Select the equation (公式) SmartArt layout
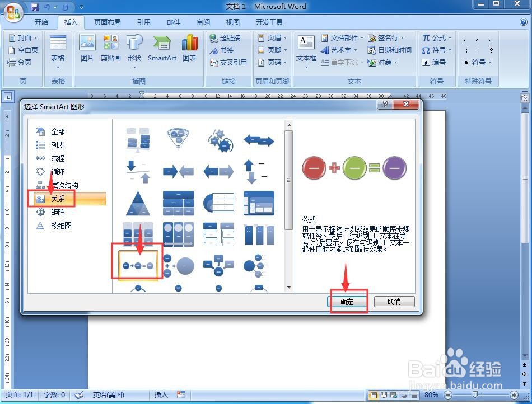The height and width of the screenshot is (404, 532). pyautogui.click(x=138, y=265)
